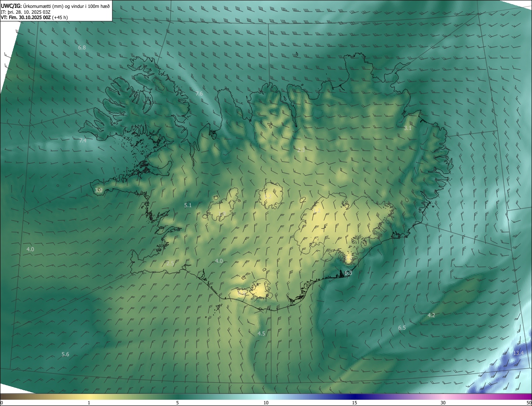Click the colorbar tick label 10

pos(266,403)
